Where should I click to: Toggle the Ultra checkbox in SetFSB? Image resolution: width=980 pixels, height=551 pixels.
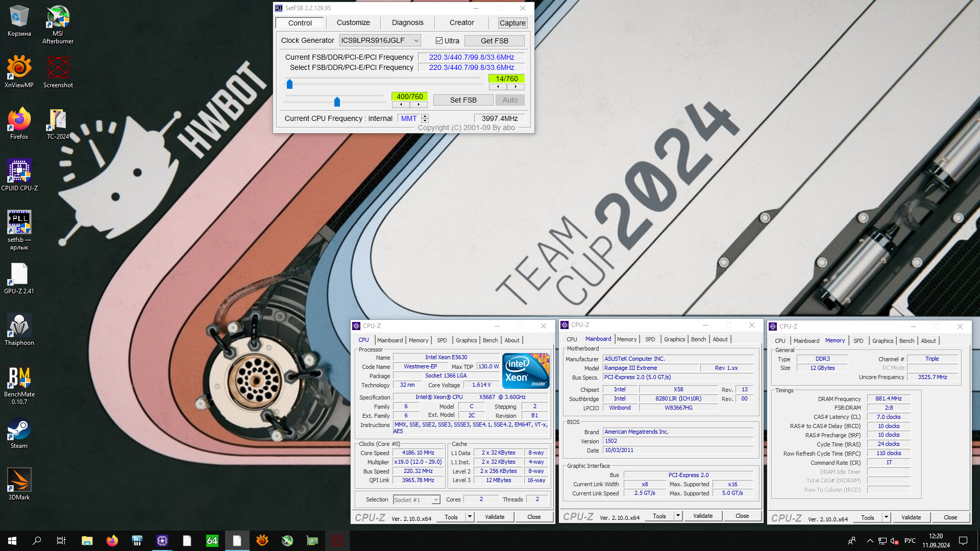(x=439, y=41)
